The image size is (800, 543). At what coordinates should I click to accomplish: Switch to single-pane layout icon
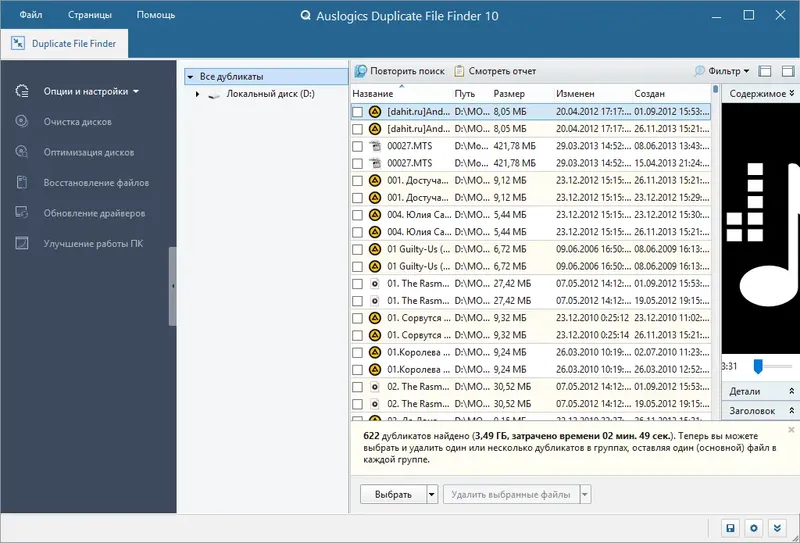point(765,71)
